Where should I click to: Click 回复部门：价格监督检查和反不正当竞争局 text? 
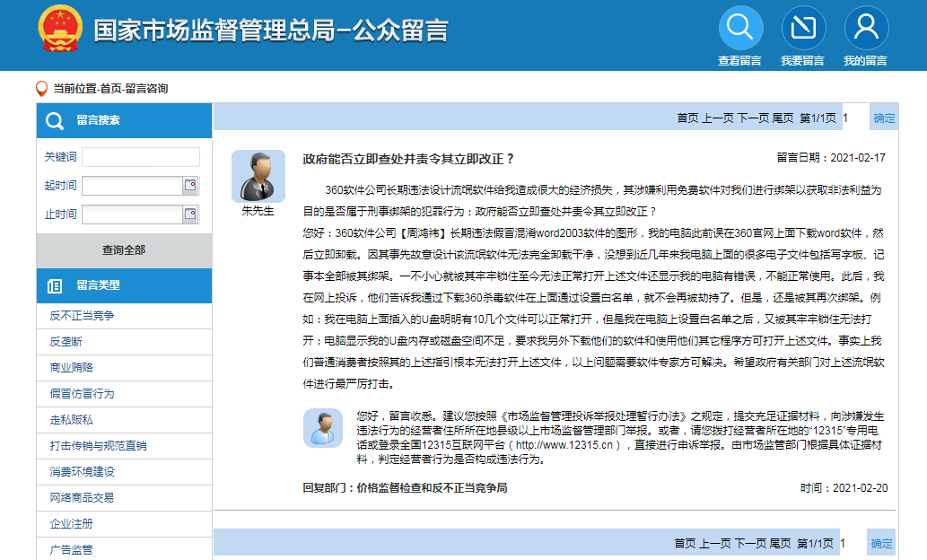405,488
